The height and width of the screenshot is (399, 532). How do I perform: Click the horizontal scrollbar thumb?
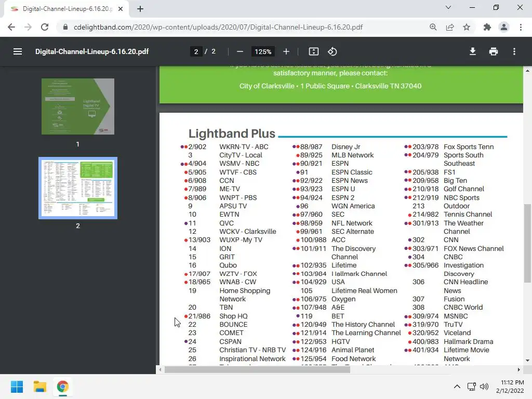click(x=257, y=370)
